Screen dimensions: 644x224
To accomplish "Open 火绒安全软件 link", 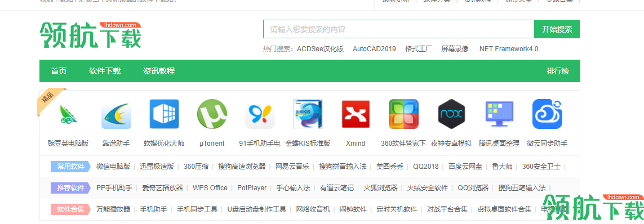I will 428,188.
